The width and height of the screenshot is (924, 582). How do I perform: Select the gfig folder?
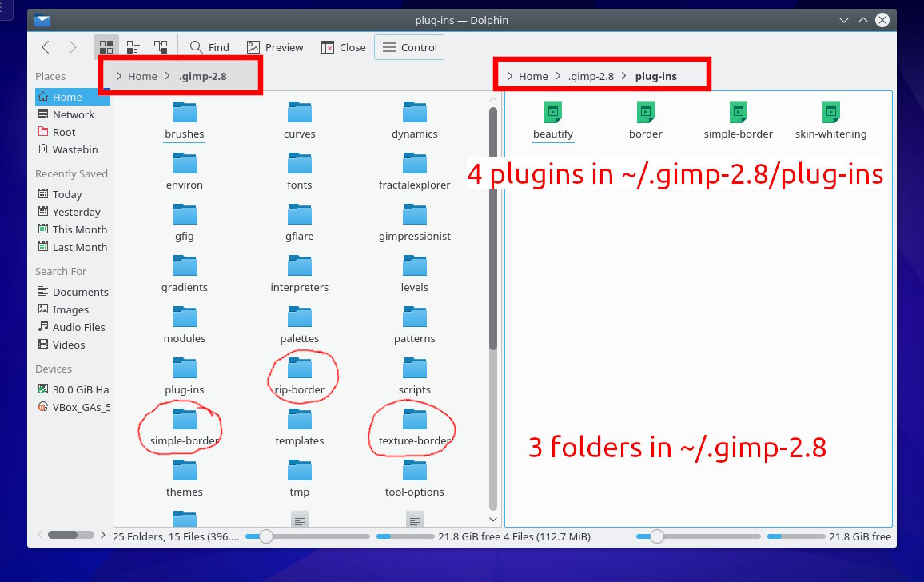click(185, 223)
